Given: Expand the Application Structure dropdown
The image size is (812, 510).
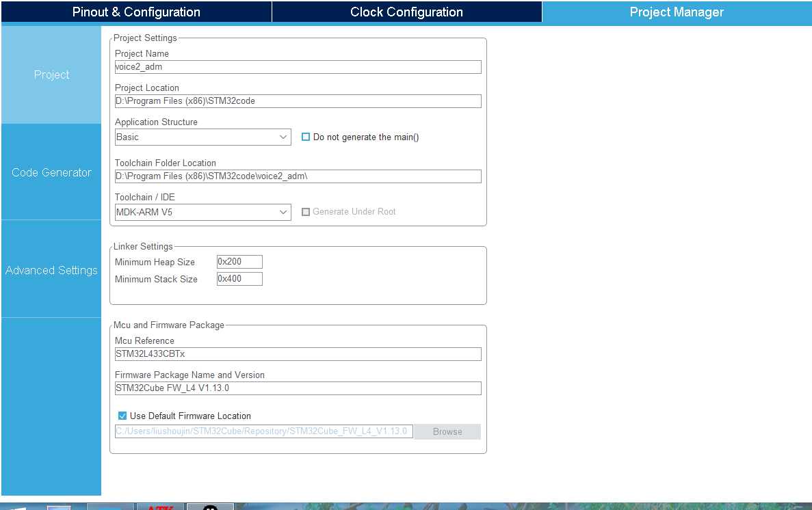Looking at the screenshot, I should point(203,137).
